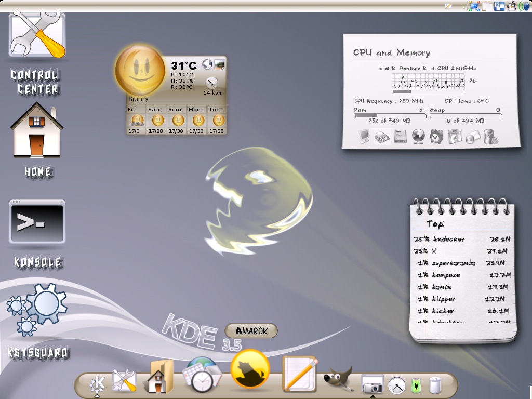Click the landscape picture icon in the weather widget

(x=220, y=64)
